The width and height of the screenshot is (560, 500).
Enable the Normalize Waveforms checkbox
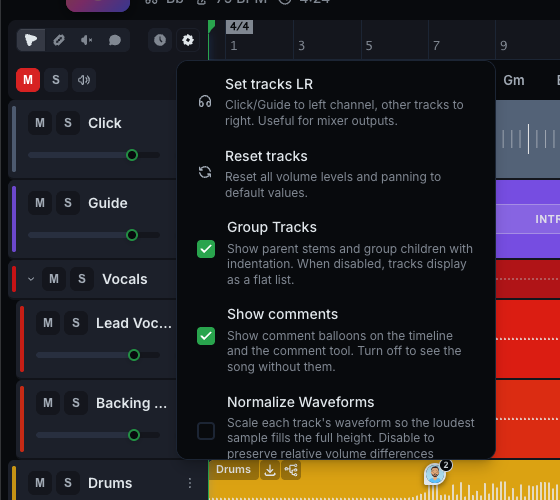click(206, 431)
